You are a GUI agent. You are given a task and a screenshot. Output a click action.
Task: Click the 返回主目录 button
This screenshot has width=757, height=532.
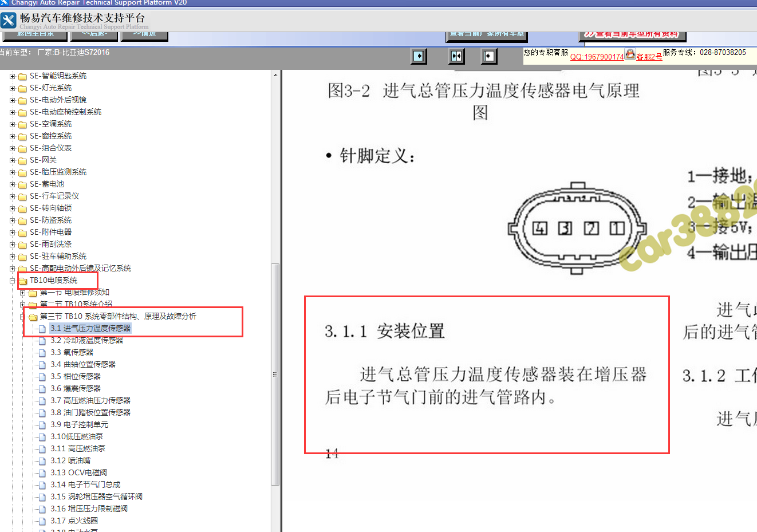[x=35, y=36]
